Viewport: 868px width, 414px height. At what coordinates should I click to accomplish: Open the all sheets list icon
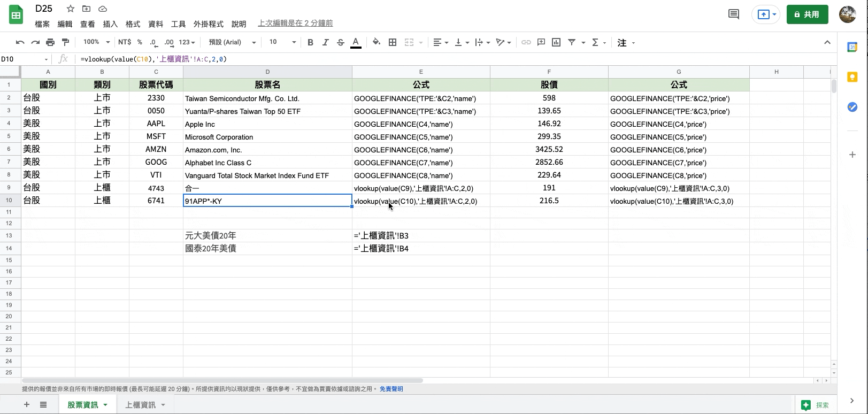[x=43, y=405]
